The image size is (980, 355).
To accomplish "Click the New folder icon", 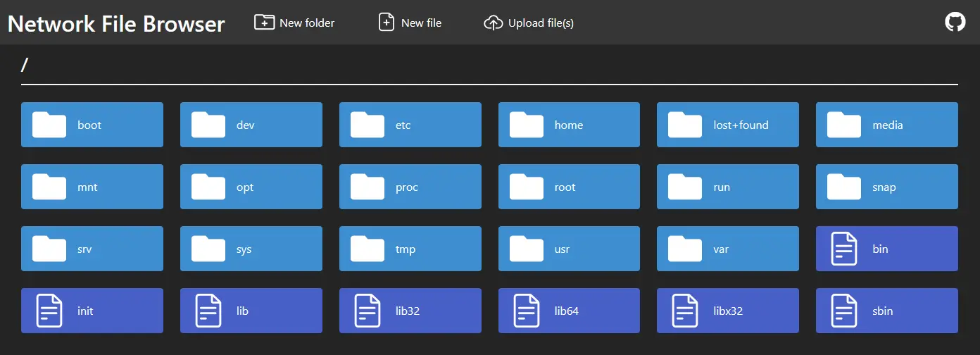I will [264, 23].
